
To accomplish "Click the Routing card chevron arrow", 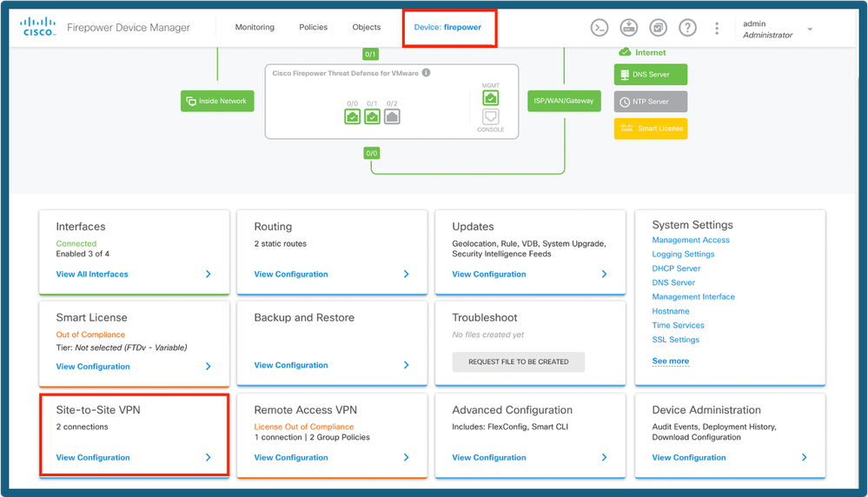I will 407,274.
